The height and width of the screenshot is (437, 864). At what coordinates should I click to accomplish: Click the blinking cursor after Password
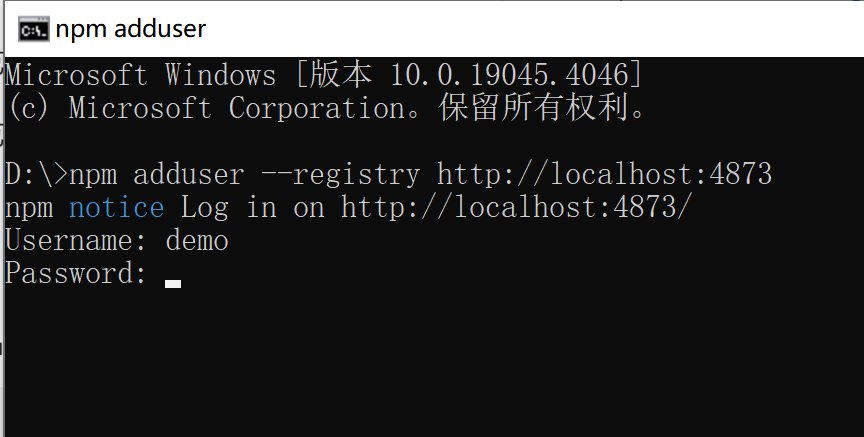(173, 283)
